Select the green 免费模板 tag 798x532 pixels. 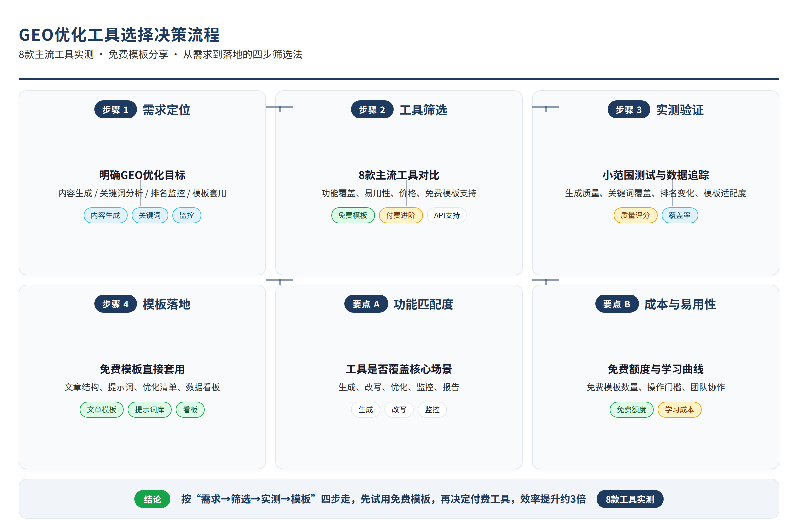click(353, 215)
